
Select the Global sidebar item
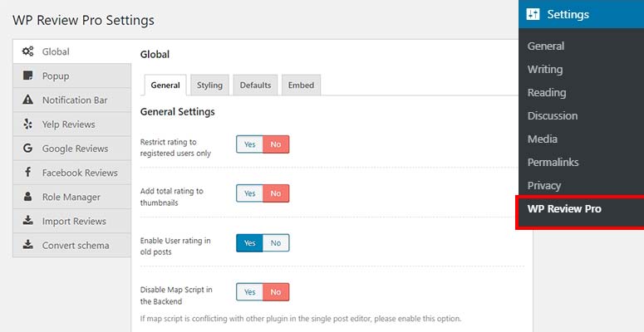coord(71,51)
